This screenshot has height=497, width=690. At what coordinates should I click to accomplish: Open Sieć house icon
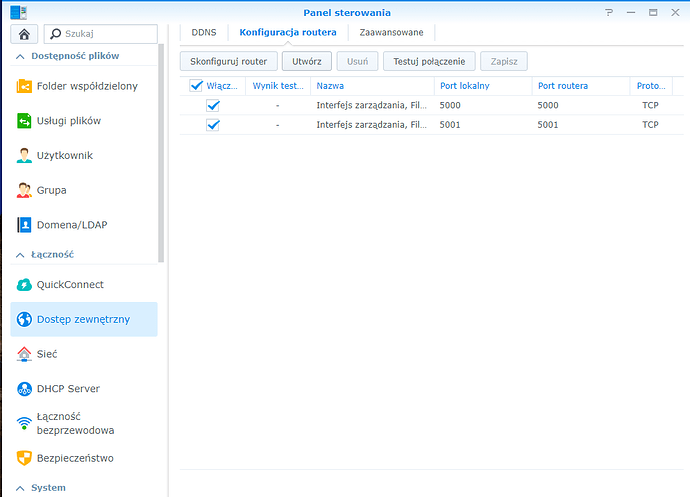click(24, 354)
